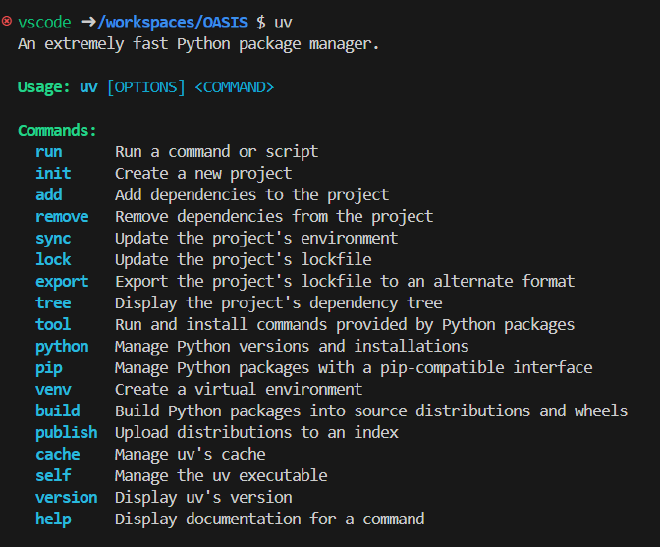Click 'Manage uv's cache' description
This screenshot has height=547, width=660.
pyautogui.click(x=190, y=455)
